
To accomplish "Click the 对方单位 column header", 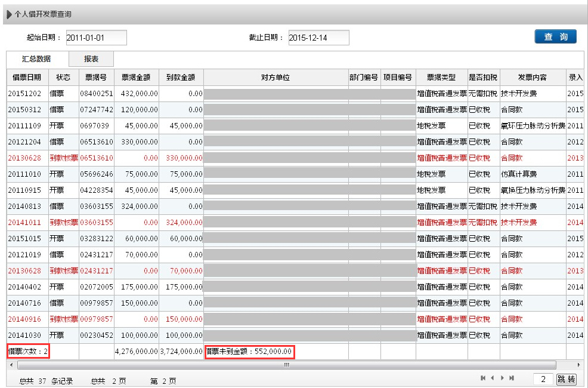I will click(x=276, y=78).
